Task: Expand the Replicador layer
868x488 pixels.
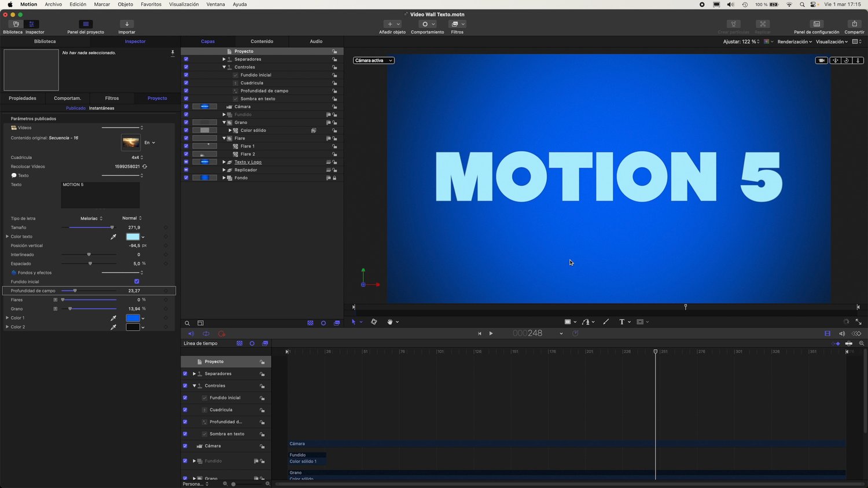Action: (x=224, y=170)
